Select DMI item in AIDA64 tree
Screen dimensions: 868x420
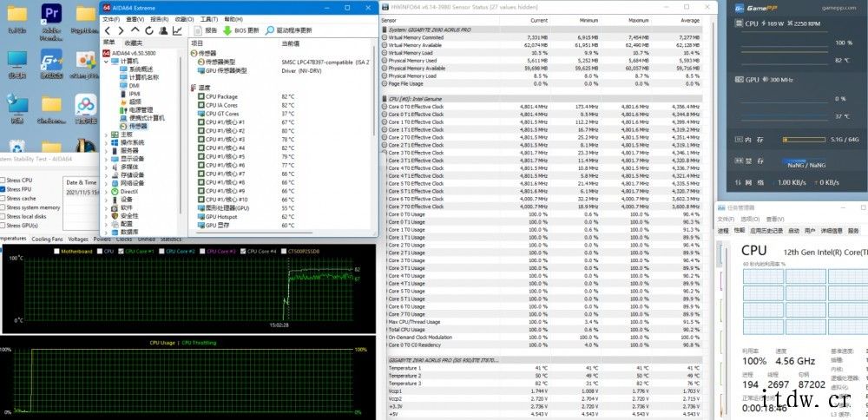[134, 86]
